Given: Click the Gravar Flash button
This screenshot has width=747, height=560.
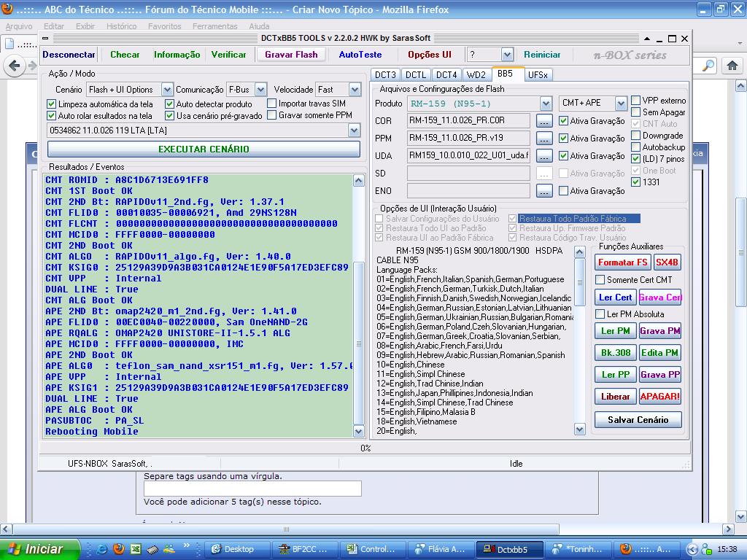Looking at the screenshot, I should tap(291, 55).
